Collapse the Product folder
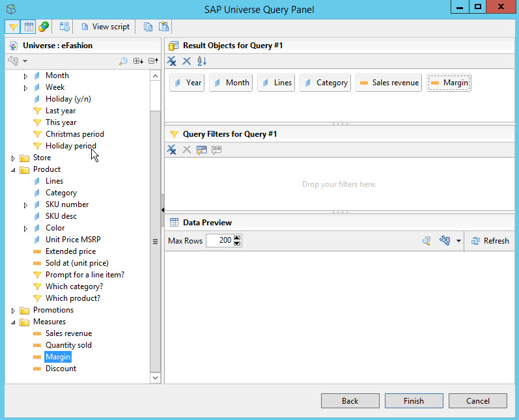This screenshot has height=420, width=519. tap(14, 169)
